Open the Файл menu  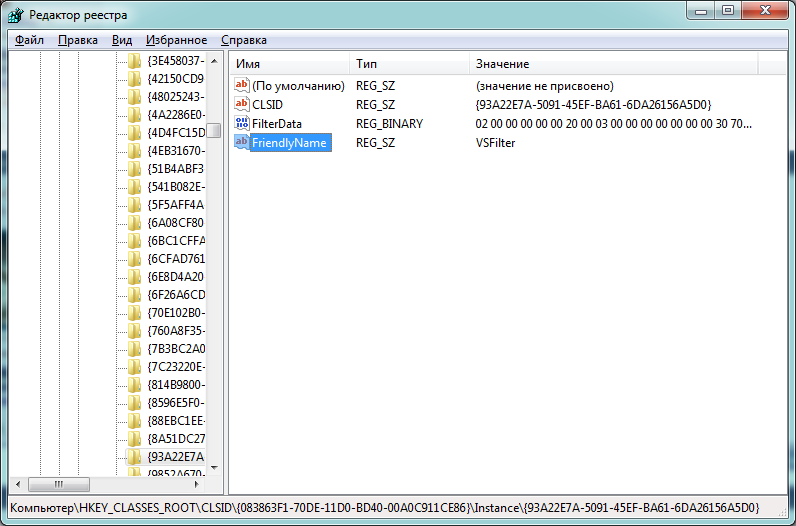(x=29, y=40)
